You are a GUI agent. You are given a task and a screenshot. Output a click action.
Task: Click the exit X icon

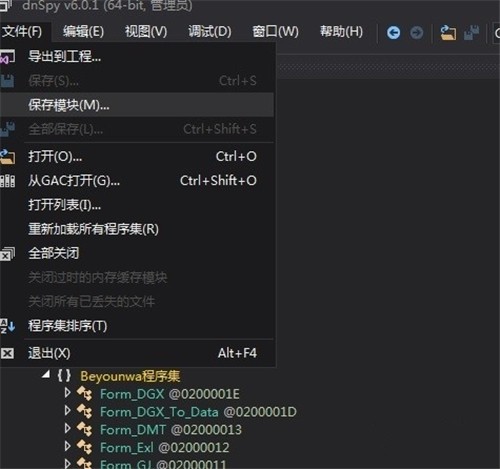pos(7,353)
